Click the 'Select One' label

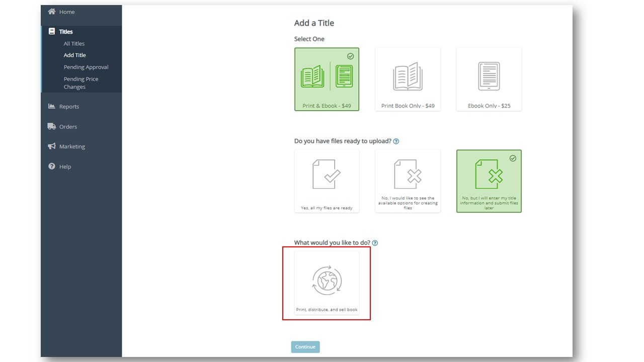tap(309, 39)
